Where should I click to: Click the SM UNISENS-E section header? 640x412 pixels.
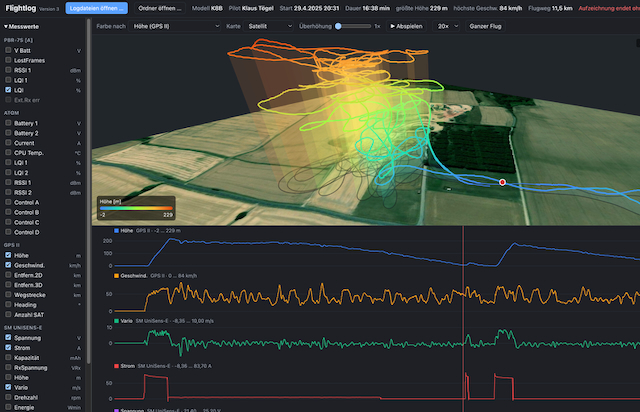pos(23,327)
